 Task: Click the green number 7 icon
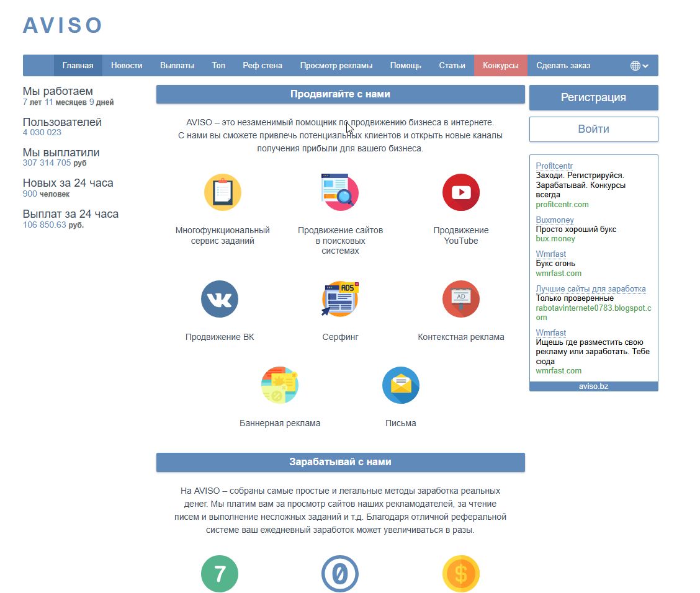(x=220, y=574)
